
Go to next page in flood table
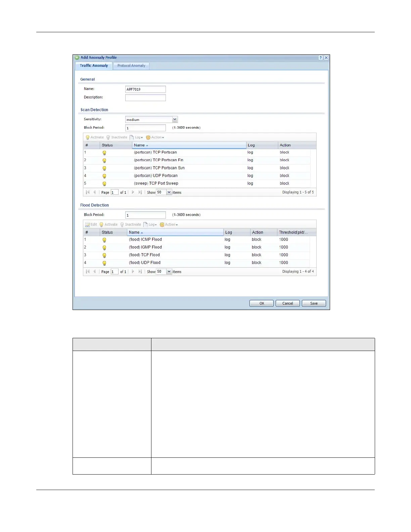[x=133, y=272]
